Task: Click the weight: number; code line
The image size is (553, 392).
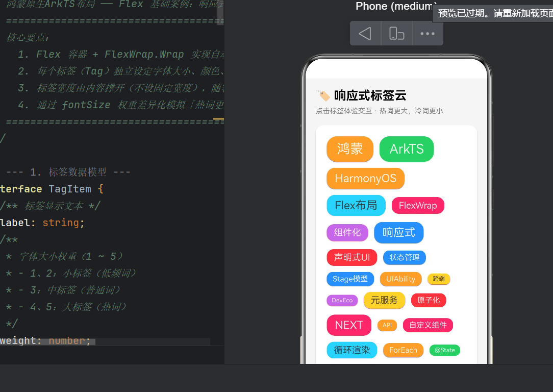Action: (45, 341)
